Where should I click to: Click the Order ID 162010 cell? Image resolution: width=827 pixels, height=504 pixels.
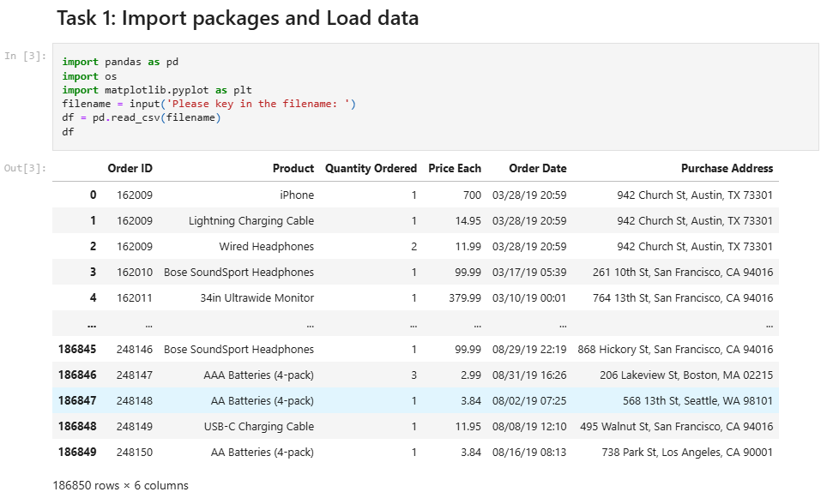(135, 273)
